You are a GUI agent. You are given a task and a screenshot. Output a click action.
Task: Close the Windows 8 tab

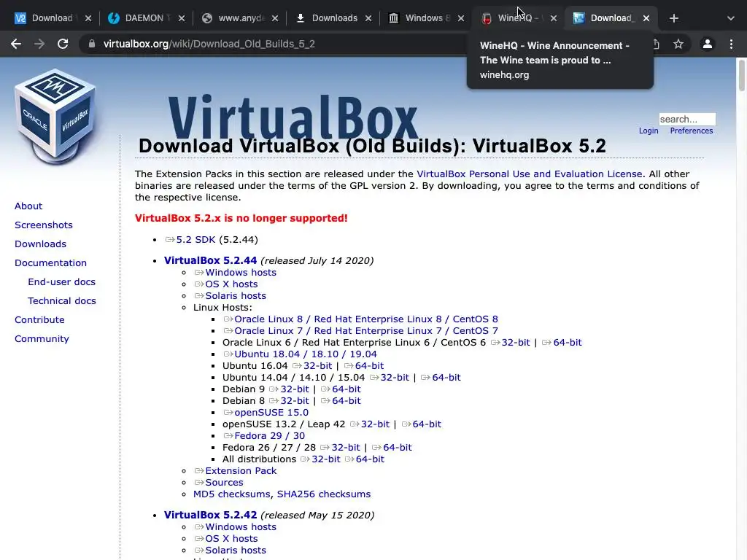[461, 18]
